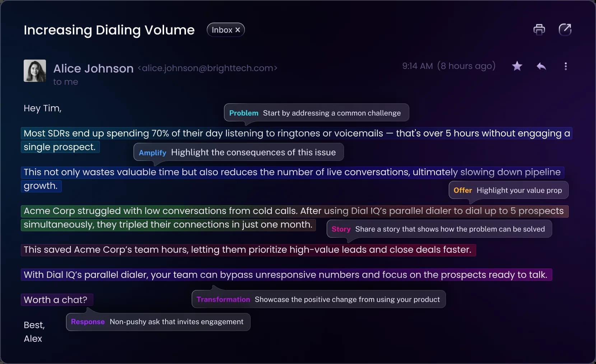Click the '9:14 AM (8 hours ago)' timestamp
This screenshot has height=364, width=596.
pyautogui.click(x=449, y=66)
